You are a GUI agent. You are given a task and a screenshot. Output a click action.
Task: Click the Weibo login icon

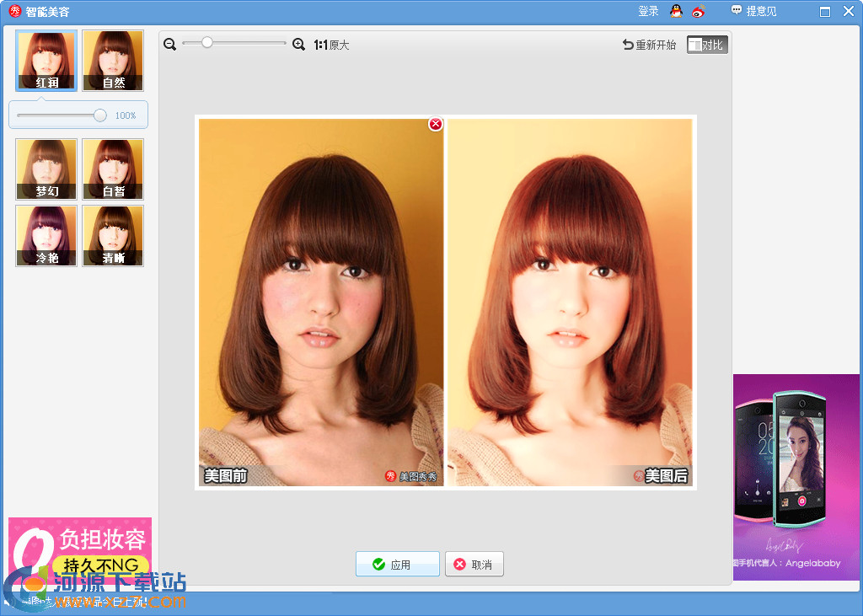point(698,12)
